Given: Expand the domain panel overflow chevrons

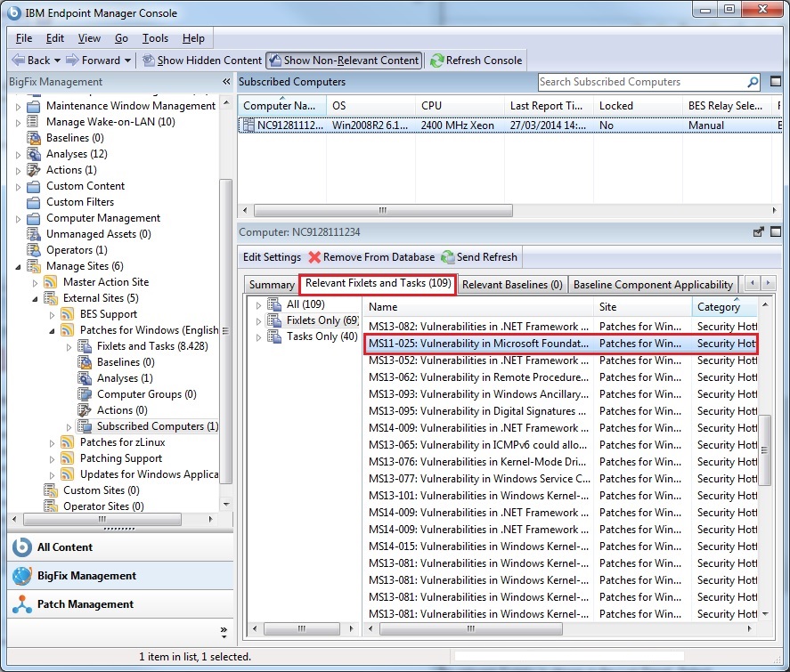Looking at the screenshot, I should tap(224, 633).
